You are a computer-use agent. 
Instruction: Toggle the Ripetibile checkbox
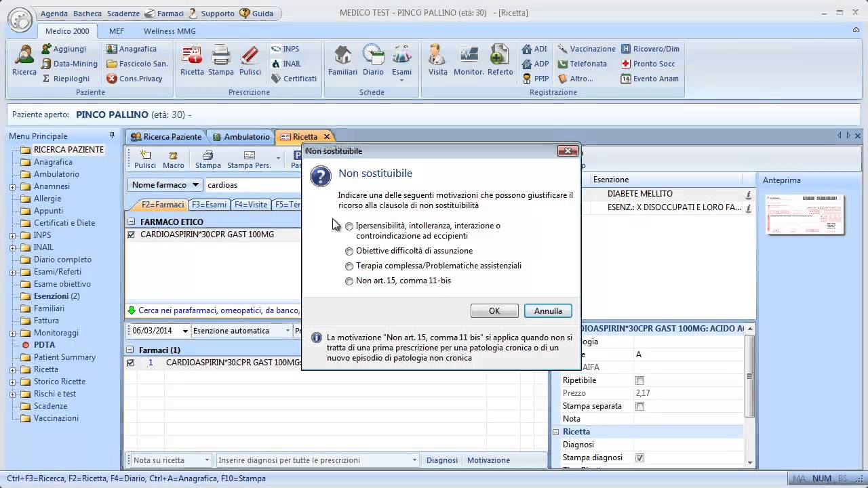coord(639,381)
